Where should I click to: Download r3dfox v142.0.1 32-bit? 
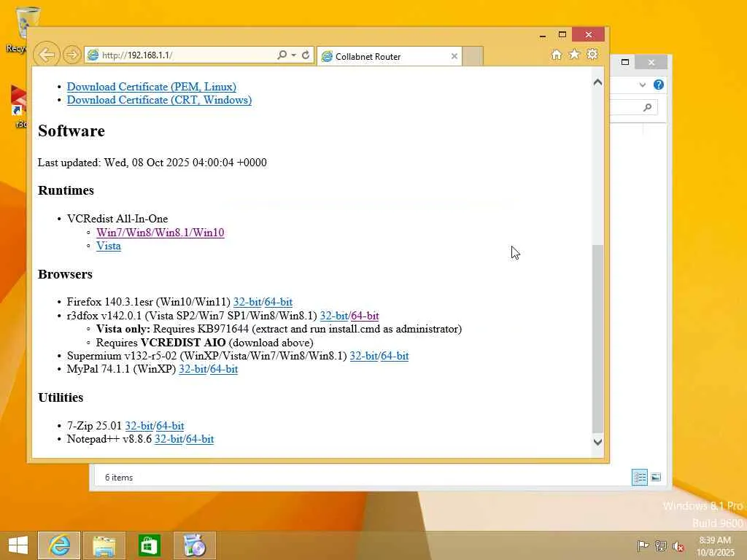click(x=333, y=316)
